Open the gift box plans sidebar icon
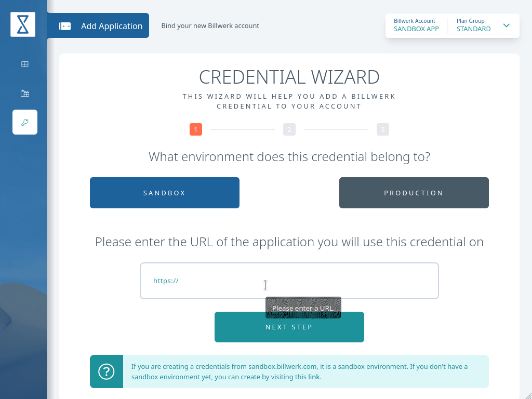The height and width of the screenshot is (399, 532). (x=25, y=94)
